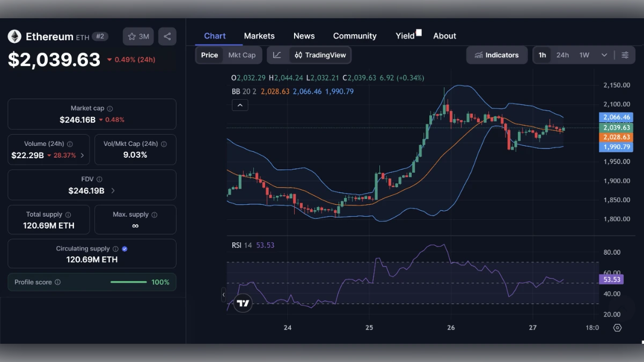Open the extra timeframe dropdown next to 1W
Screen dimensions: 644x362
tap(604, 55)
